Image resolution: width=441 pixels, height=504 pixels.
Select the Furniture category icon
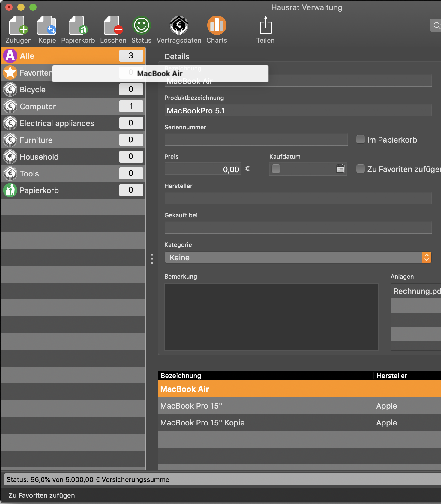(10, 140)
